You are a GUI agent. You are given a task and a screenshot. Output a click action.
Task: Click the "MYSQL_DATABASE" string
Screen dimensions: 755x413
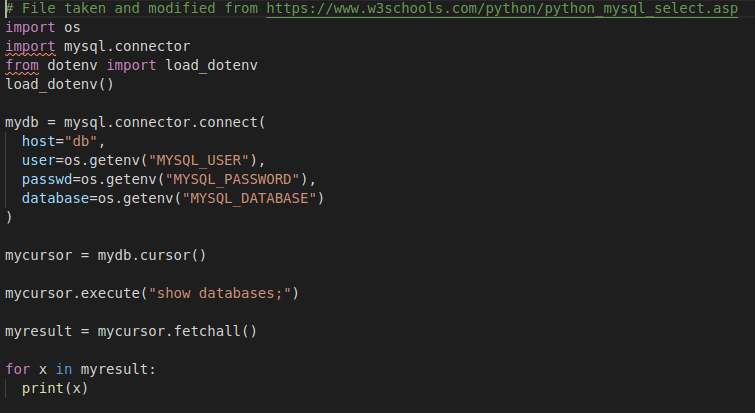pyautogui.click(x=249, y=198)
